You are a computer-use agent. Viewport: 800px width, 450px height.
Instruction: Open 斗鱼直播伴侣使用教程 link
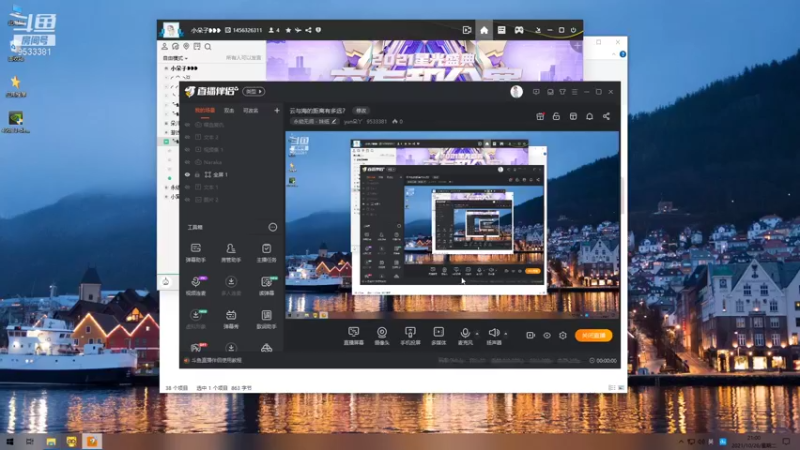(216, 360)
